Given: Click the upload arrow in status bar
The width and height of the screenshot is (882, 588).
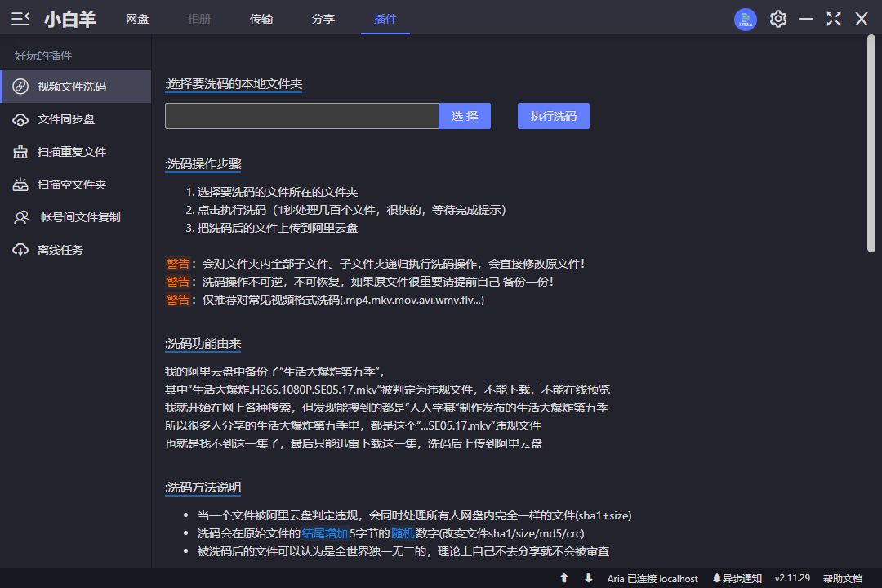Looking at the screenshot, I should coord(563,578).
